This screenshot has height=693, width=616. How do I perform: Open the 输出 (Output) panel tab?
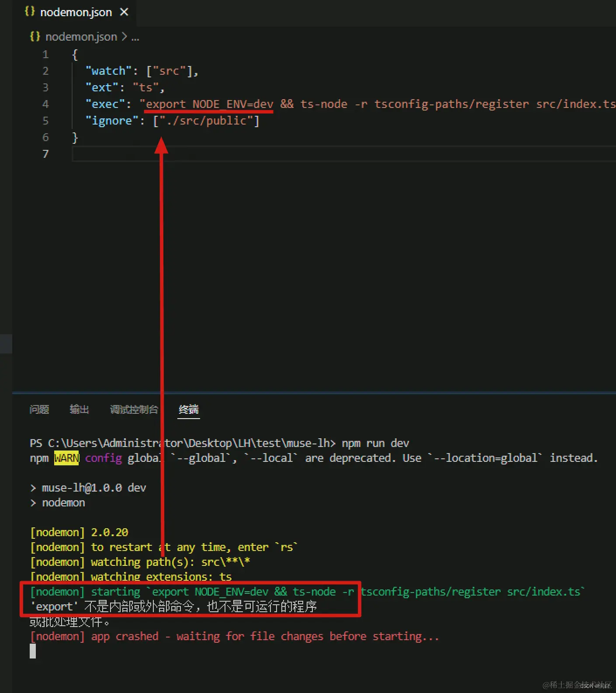[80, 409]
